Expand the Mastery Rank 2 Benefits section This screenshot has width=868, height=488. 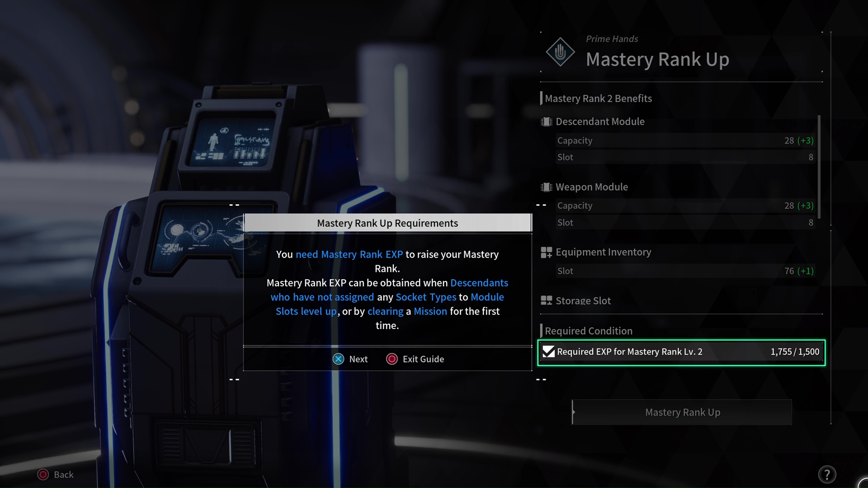point(598,98)
